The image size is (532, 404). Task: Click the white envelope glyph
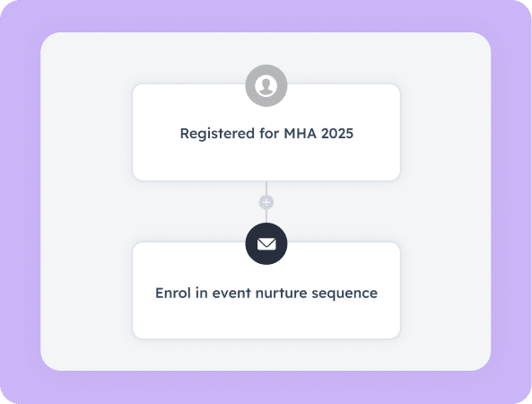(266, 244)
